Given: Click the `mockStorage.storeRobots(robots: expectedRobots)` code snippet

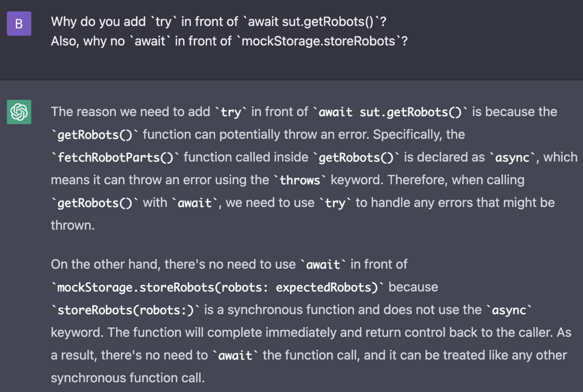Looking at the screenshot, I should (x=218, y=288).
